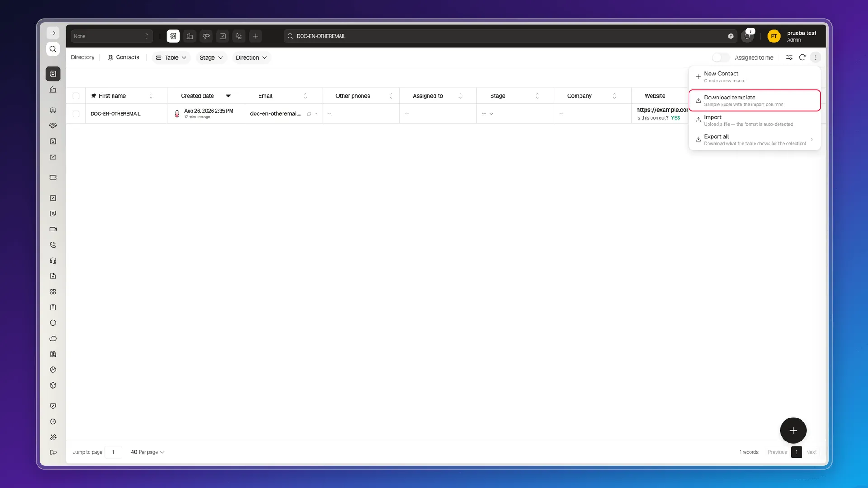
Task: Go to the Next page
Action: pos(811,452)
